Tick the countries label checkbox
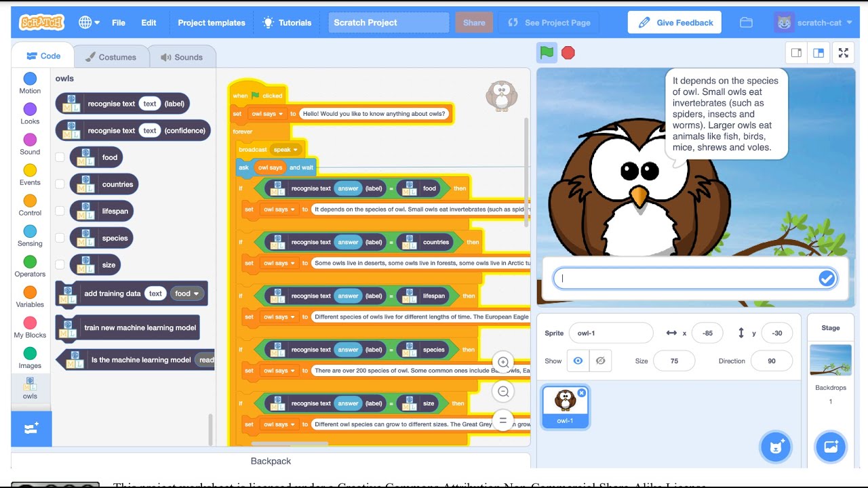The width and height of the screenshot is (868, 488). coord(60,184)
